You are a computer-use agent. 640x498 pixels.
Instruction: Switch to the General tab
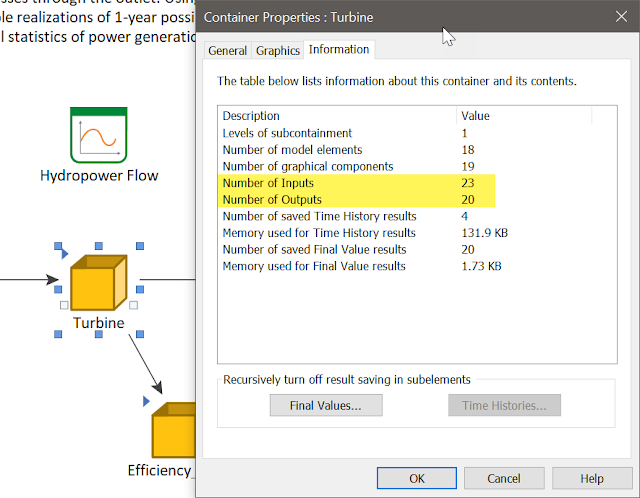click(x=227, y=51)
